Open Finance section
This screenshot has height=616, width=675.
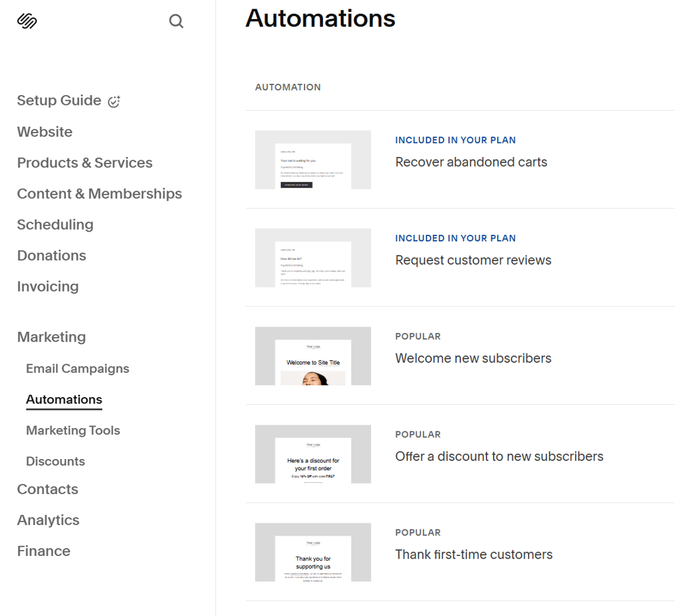click(x=44, y=551)
